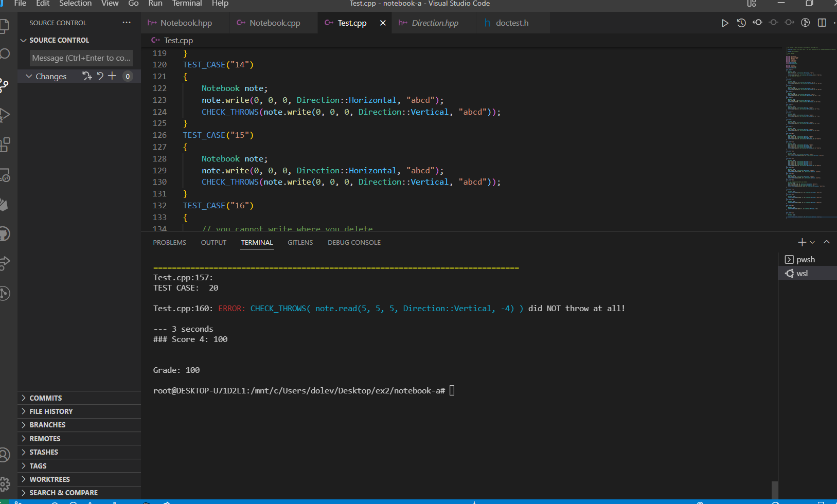This screenshot has height=504, width=837.
Task: Click the Commit message input field
Action: tap(81, 58)
